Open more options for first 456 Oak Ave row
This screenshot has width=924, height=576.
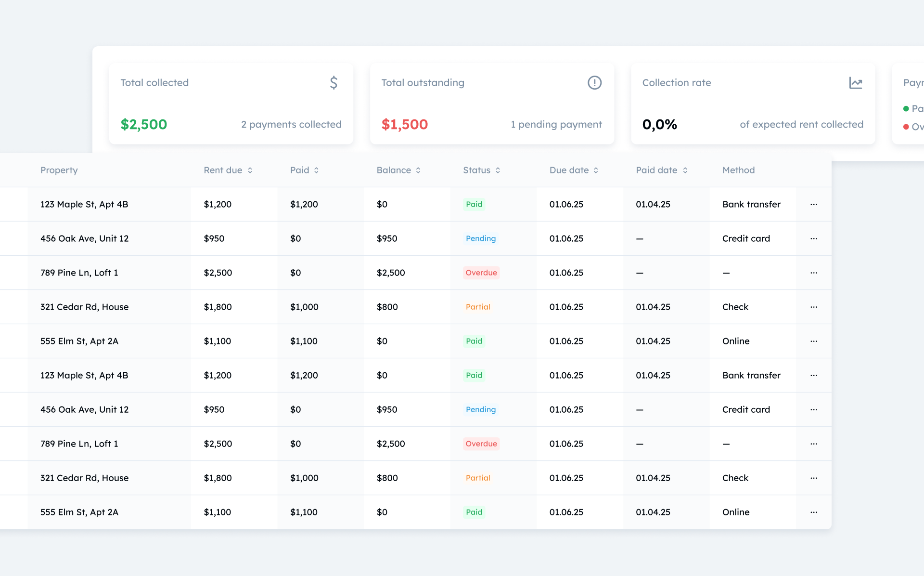click(x=813, y=238)
